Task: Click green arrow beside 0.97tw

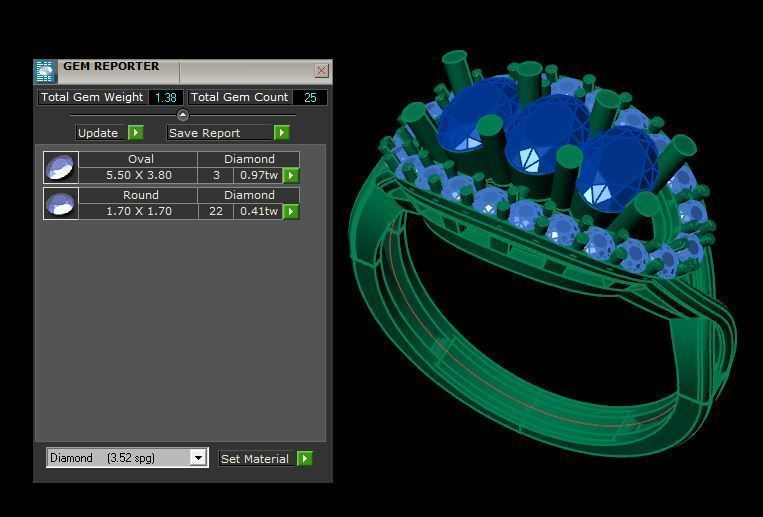Action: 291,175
